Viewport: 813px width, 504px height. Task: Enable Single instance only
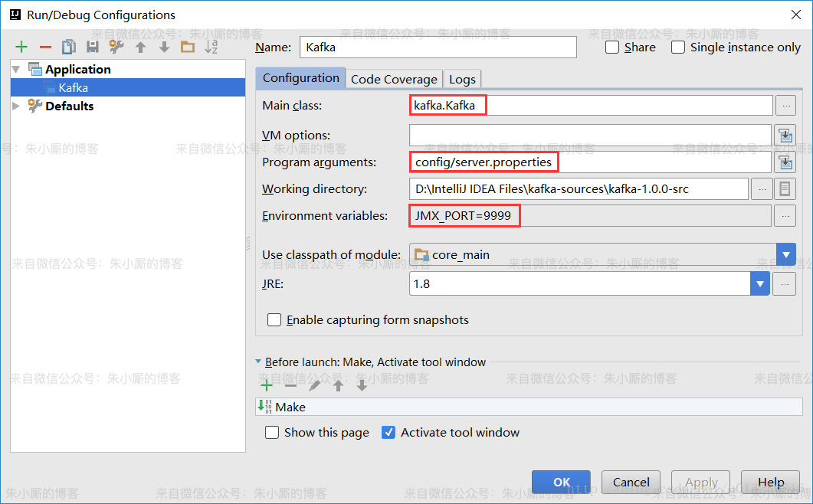click(x=677, y=47)
